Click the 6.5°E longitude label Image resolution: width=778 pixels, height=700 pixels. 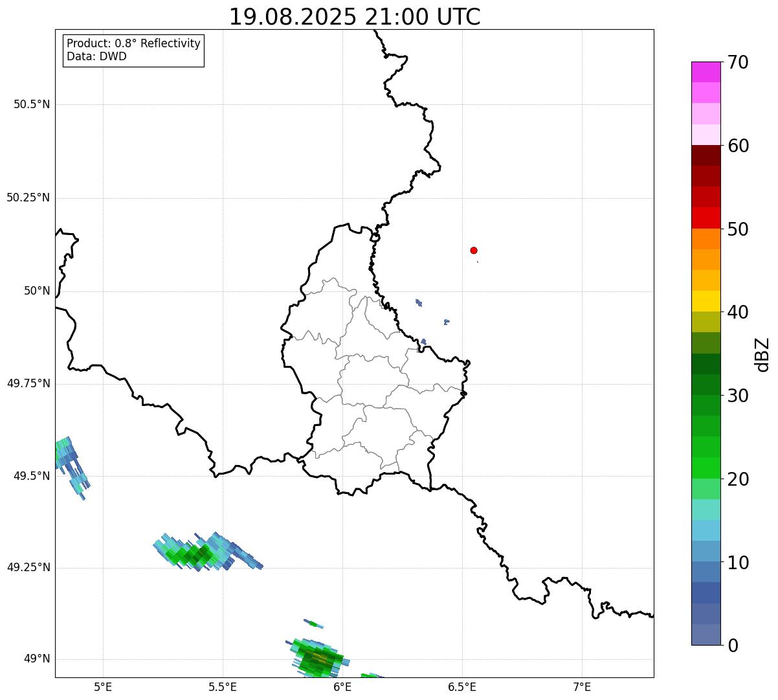462,687
